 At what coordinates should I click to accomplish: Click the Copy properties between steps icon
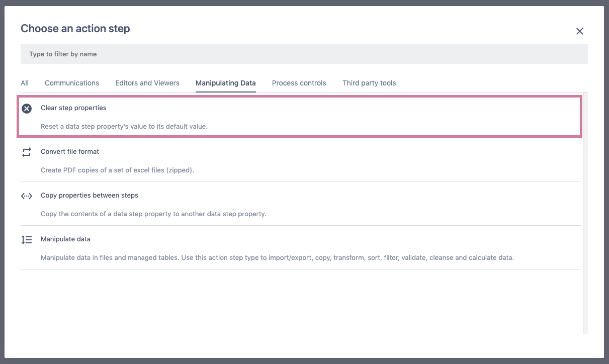[x=27, y=196]
